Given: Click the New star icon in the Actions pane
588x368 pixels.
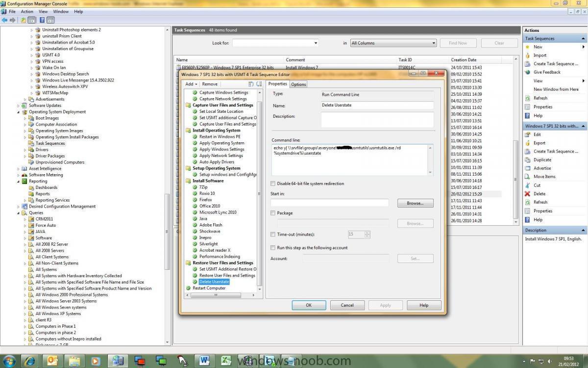Looking at the screenshot, I should pos(527,47).
